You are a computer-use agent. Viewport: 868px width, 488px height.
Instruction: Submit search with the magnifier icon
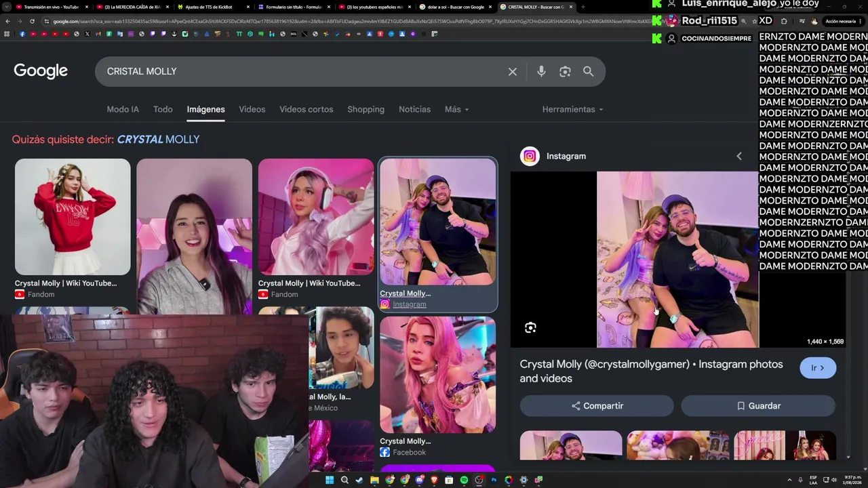click(x=588, y=72)
